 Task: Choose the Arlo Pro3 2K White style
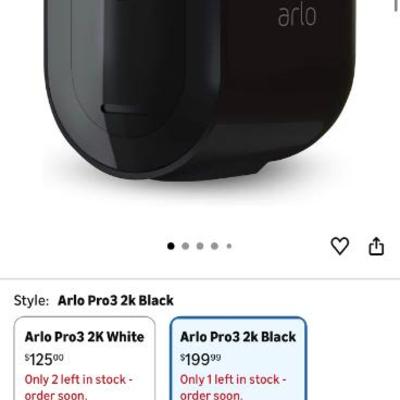[x=85, y=358]
